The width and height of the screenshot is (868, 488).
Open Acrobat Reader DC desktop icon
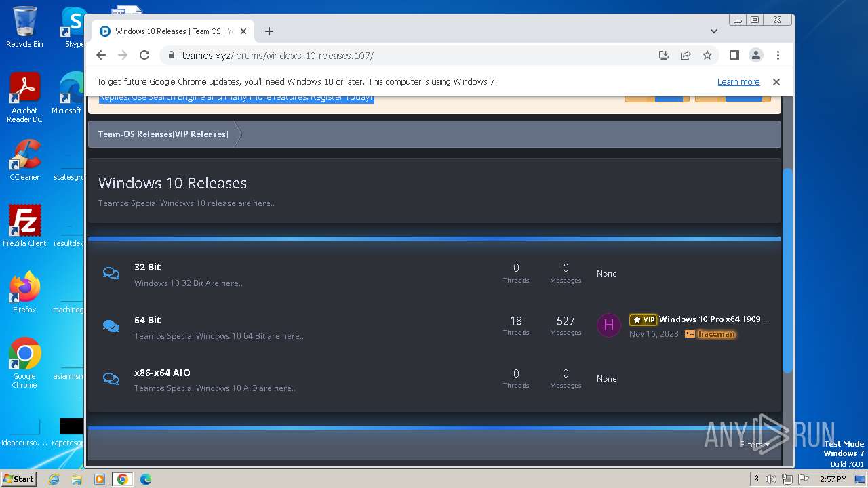24,98
